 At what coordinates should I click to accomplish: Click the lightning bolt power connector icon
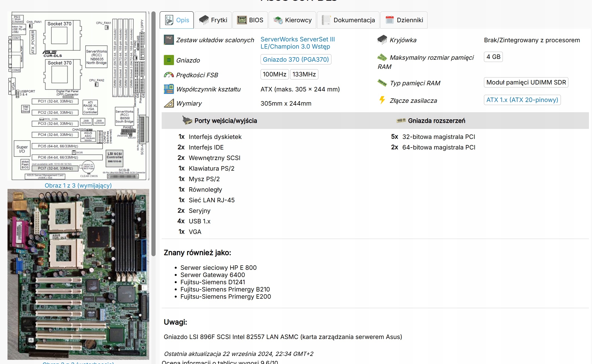point(382,100)
